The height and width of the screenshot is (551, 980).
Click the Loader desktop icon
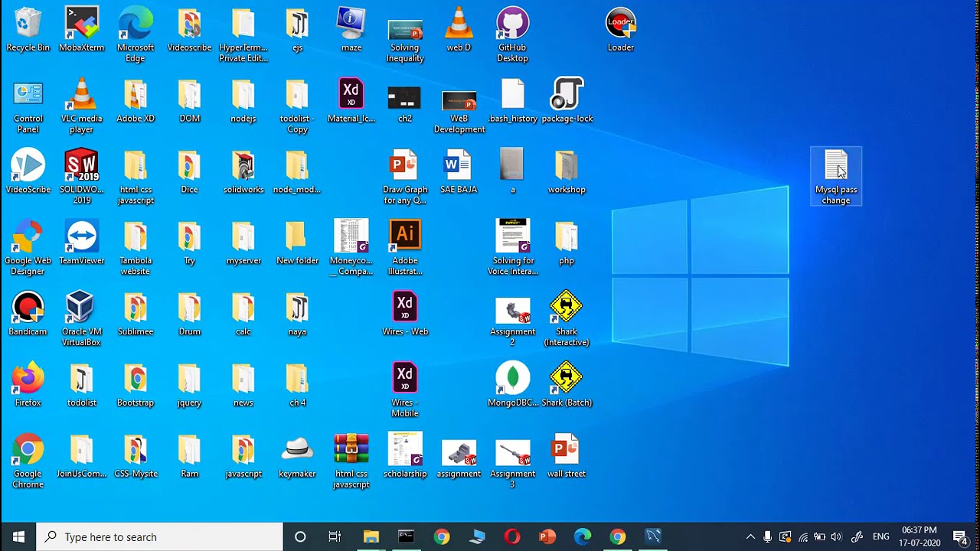(621, 31)
